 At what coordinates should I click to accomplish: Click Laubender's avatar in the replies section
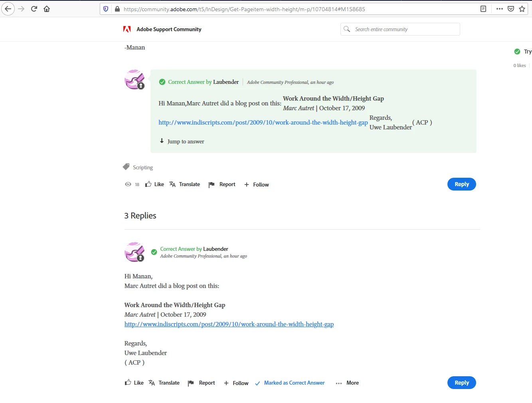click(134, 252)
